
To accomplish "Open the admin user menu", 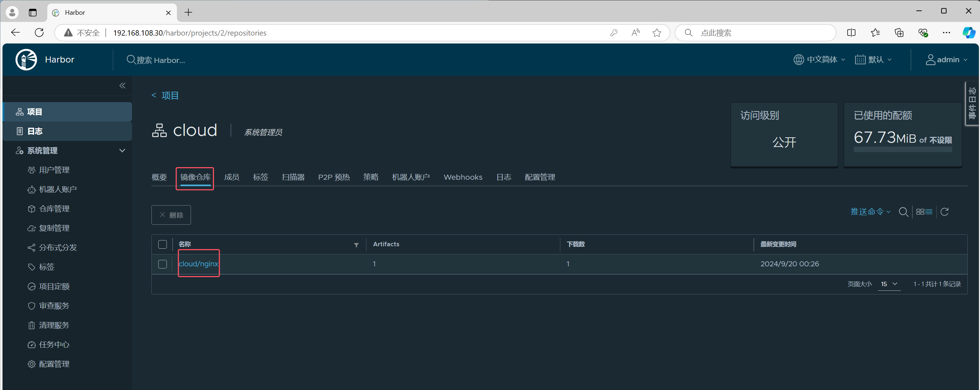I will click(947, 60).
